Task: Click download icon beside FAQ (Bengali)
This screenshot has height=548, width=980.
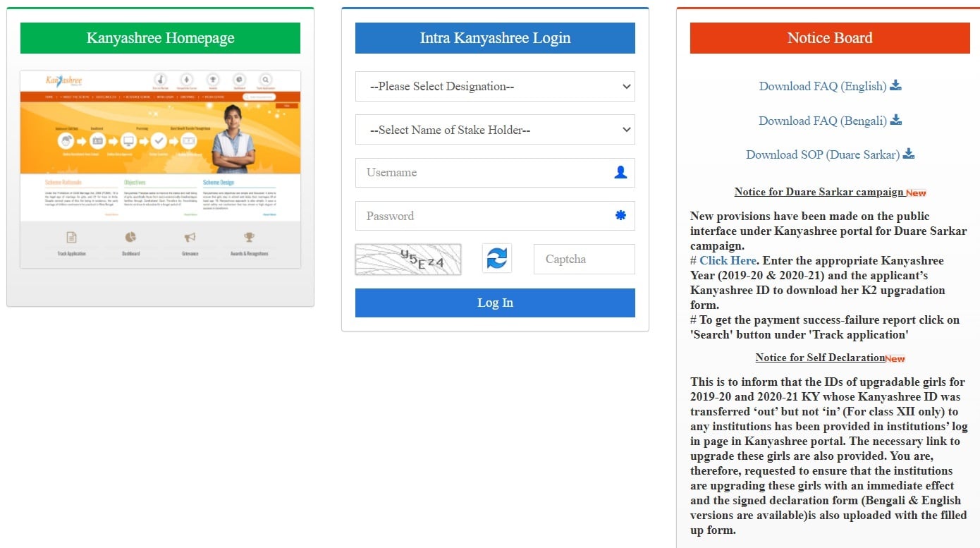Action: pyautogui.click(x=896, y=120)
